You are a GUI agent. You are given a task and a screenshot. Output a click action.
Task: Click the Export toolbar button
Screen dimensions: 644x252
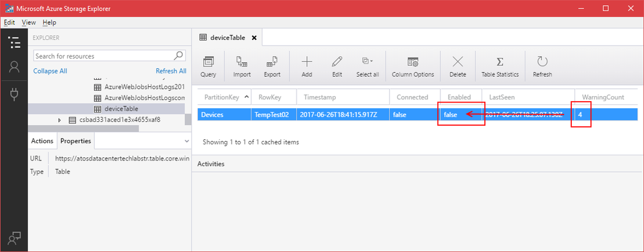(x=272, y=67)
